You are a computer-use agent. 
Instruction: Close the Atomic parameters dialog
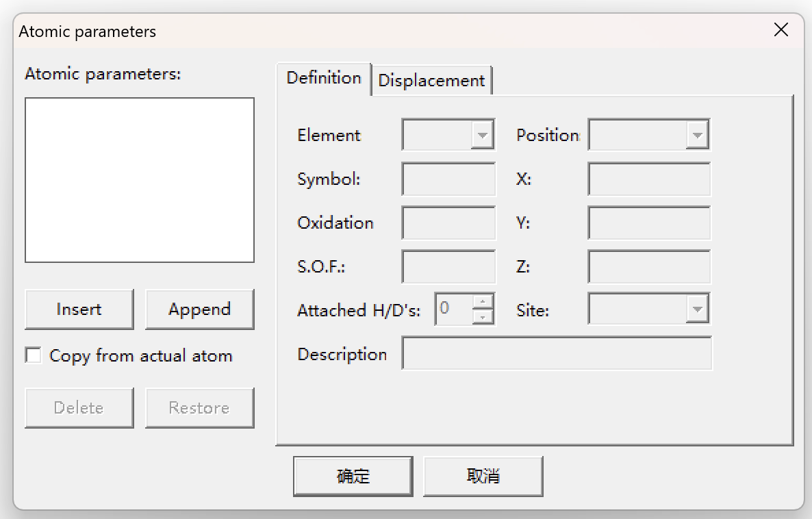point(781,30)
